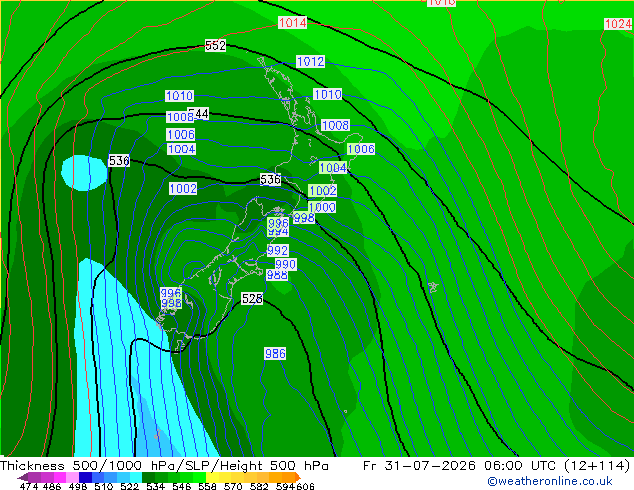Click the 1000 pressure label

tap(322, 207)
